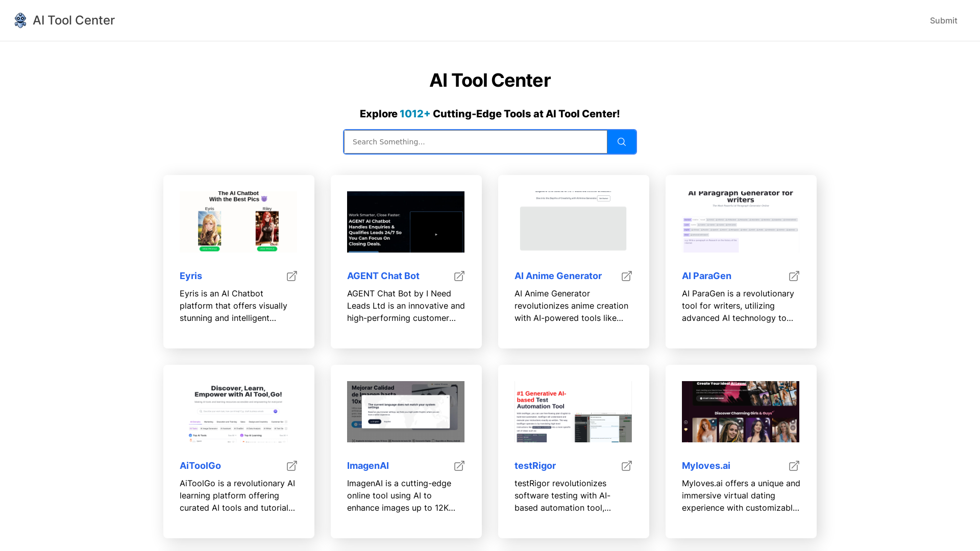Open the AiToolGo title link
980x551 pixels.
click(200, 466)
